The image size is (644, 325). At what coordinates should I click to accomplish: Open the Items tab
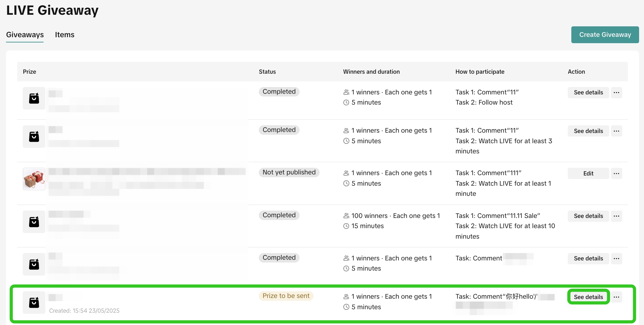(x=65, y=35)
